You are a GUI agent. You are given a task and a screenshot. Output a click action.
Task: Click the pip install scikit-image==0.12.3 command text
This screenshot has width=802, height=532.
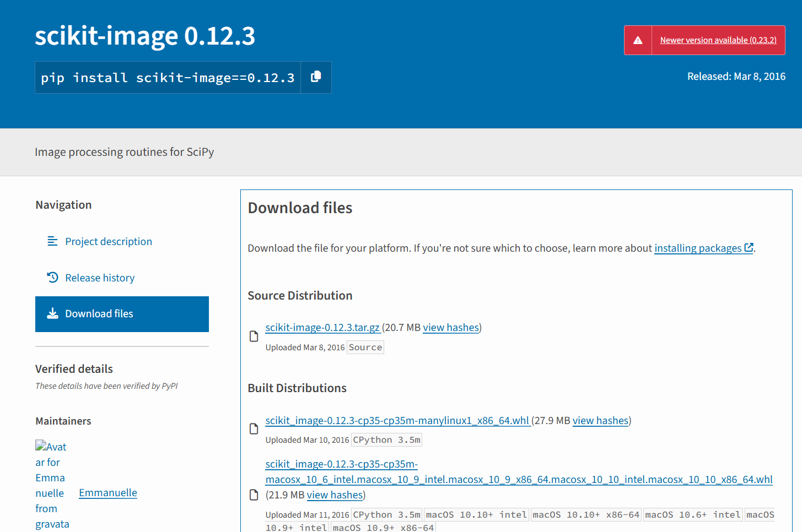click(x=168, y=78)
